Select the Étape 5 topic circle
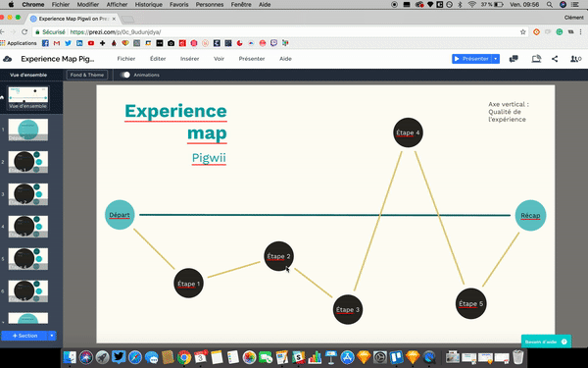Viewport: 588px width, 368px height. tap(471, 303)
